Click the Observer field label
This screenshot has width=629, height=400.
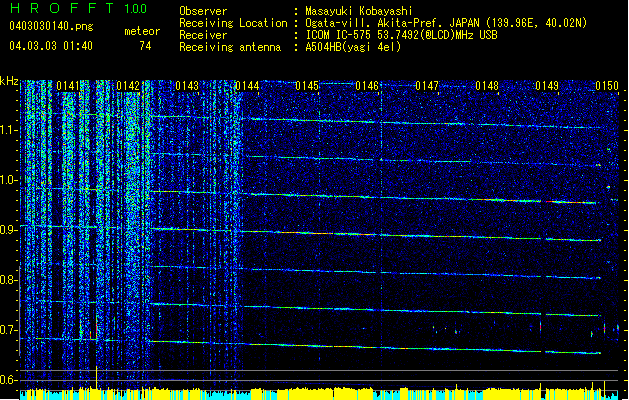[x=203, y=11]
